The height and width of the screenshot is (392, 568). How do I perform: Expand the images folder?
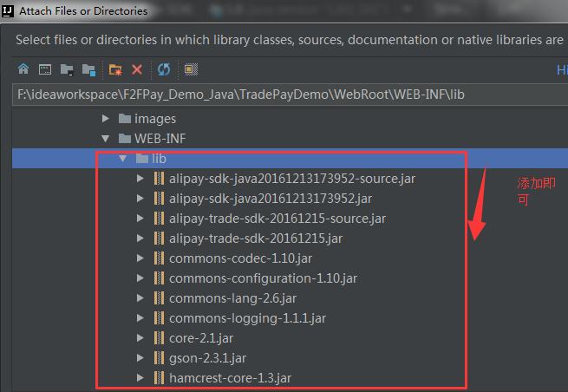106,119
